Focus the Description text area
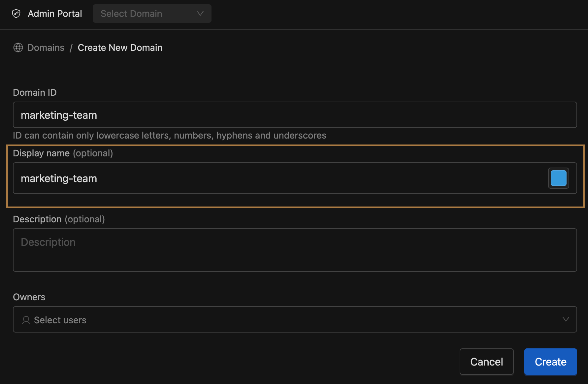This screenshot has height=384, width=588. (294, 250)
